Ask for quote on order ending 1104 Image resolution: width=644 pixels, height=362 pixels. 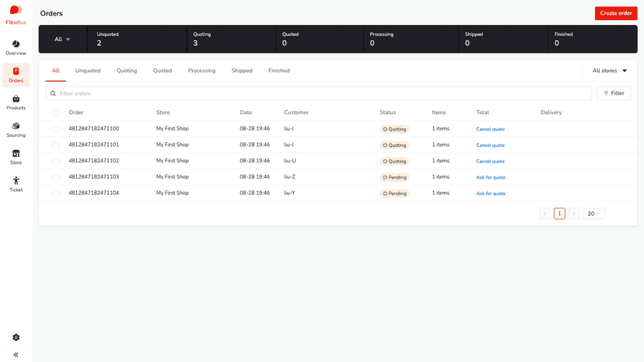point(491,193)
